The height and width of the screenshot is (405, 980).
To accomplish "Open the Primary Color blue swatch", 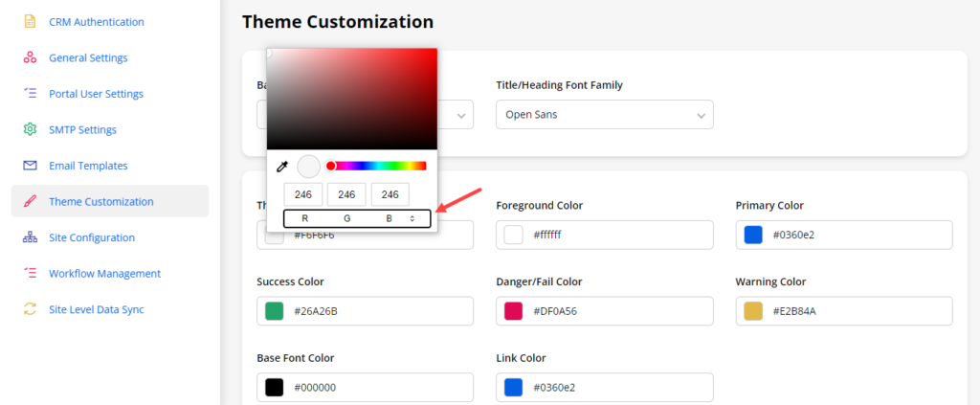I will pyautogui.click(x=753, y=235).
